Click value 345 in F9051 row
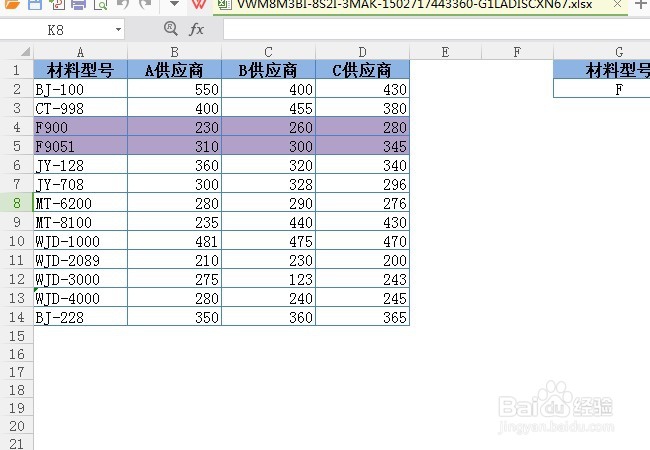 click(x=362, y=146)
